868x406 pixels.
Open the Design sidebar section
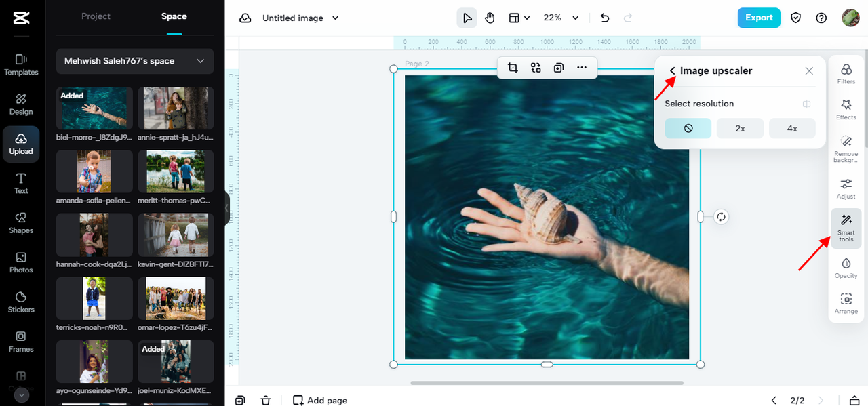(x=21, y=104)
